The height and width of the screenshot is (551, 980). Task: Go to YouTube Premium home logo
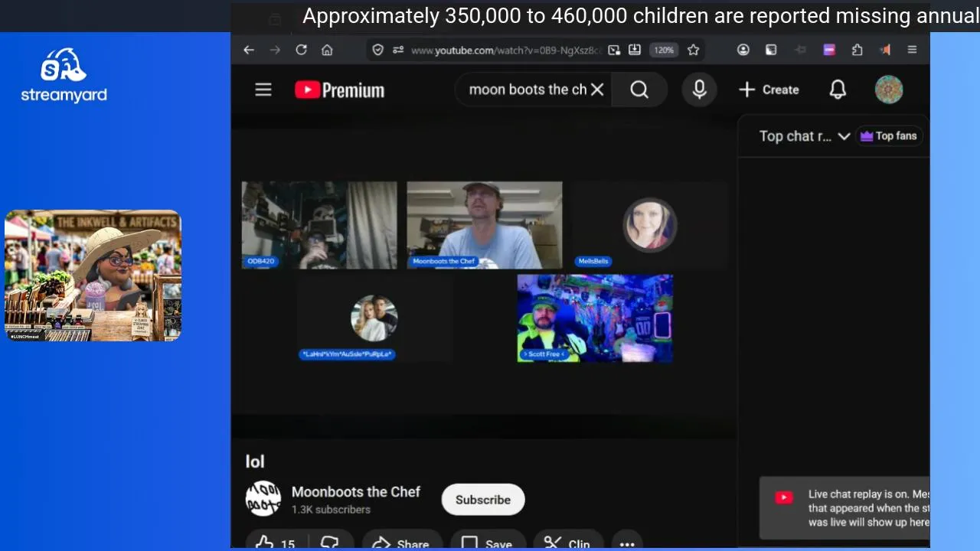click(x=339, y=90)
